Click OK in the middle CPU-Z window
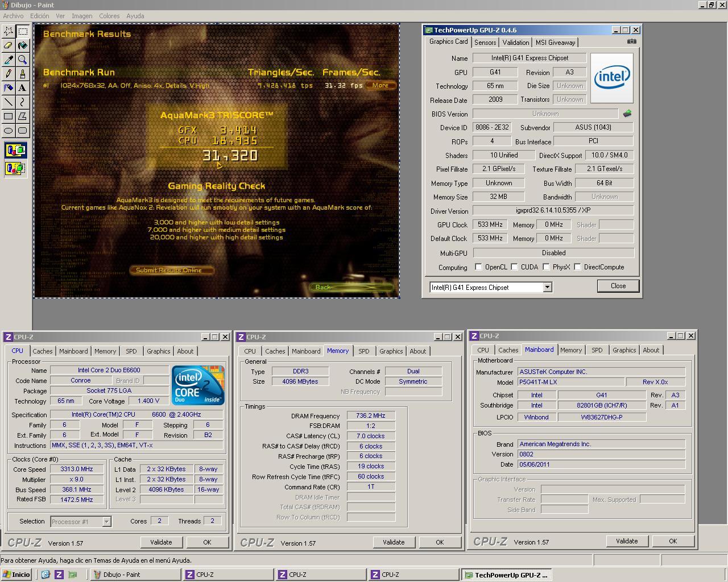This screenshot has width=728, height=582. pos(440,542)
